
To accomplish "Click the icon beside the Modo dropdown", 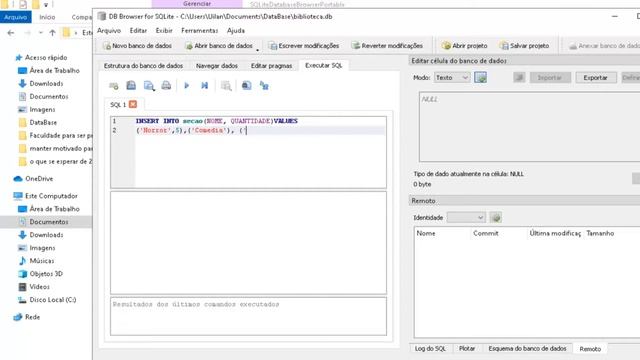I will [480, 78].
